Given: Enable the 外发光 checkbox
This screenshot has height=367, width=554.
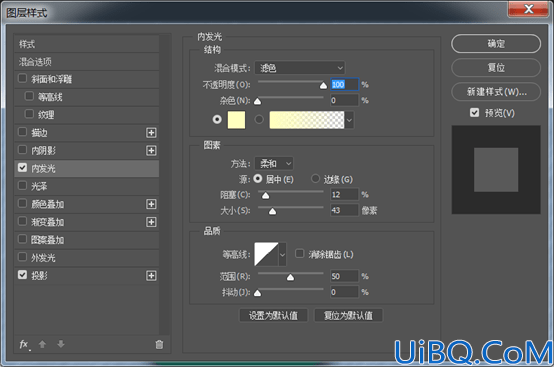Looking at the screenshot, I should [22, 257].
